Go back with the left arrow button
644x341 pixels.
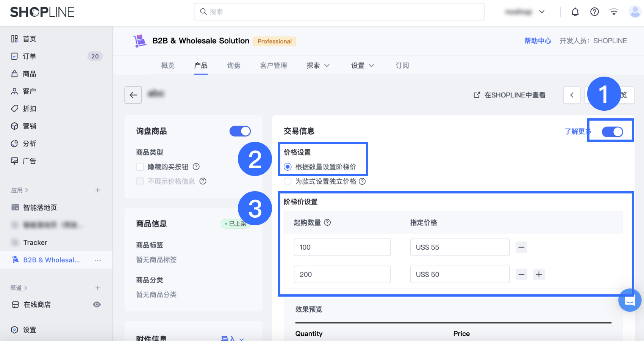click(133, 95)
